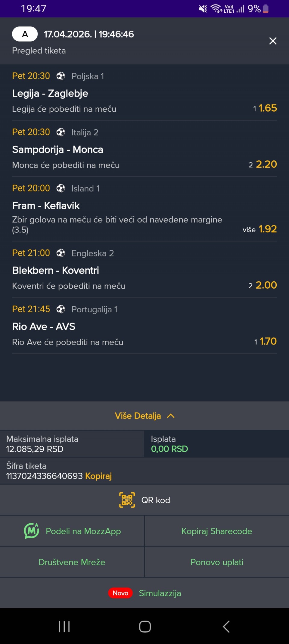Tap soccer ball icon beside Poljska 1
This screenshot has height=644, width=289.
(x=61, y=76)
